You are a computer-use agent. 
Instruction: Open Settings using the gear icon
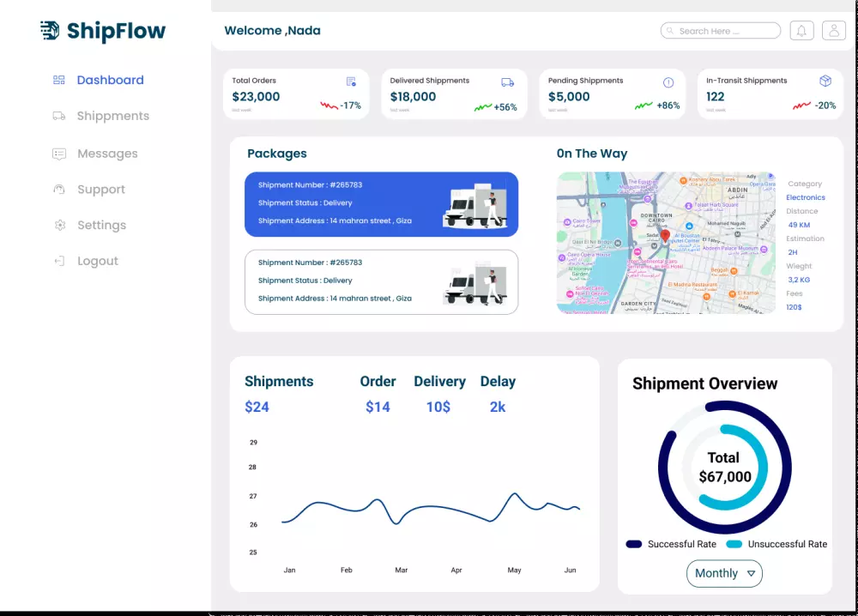pyautogui.click(x=57, y=225)
